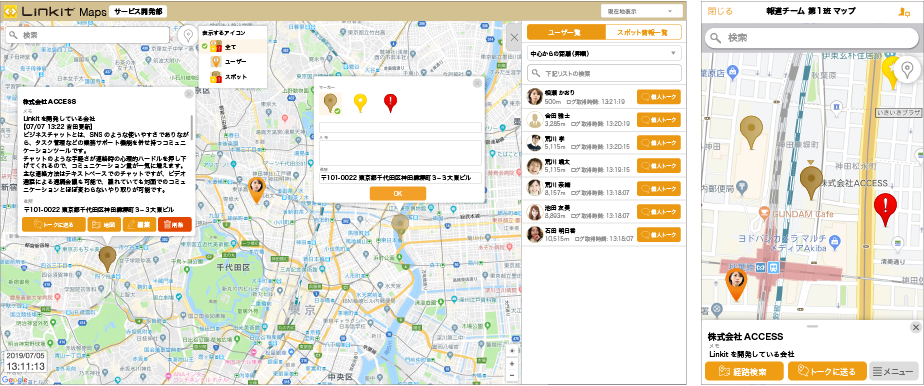
Task: Click the 編集 button in ACCESS popup
Action: tap(140, 224)
